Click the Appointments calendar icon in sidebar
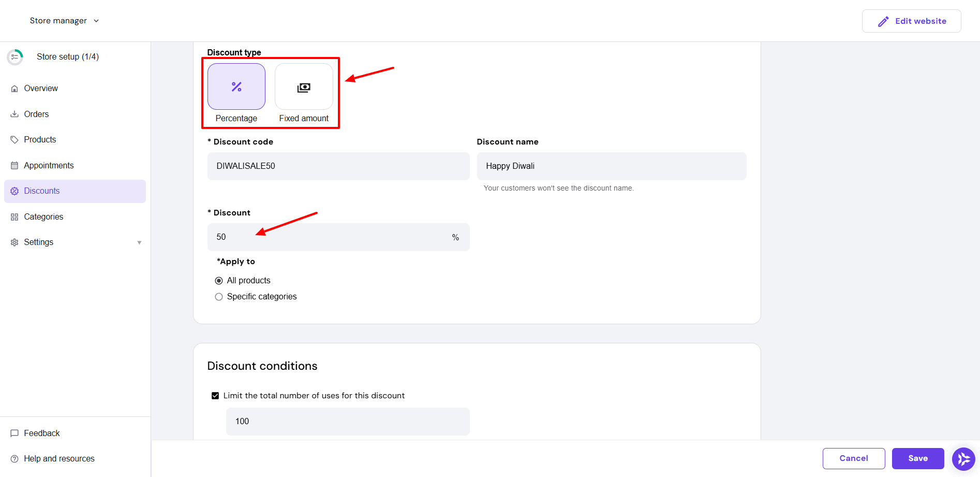The width and height of the screenshot is (980, 477). (x=14, y=166)
